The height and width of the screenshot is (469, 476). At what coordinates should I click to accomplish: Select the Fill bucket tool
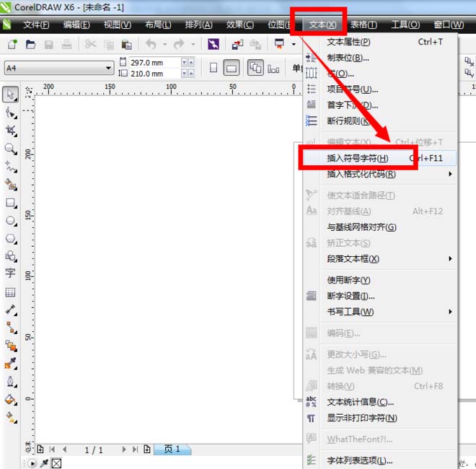[11, 400]
